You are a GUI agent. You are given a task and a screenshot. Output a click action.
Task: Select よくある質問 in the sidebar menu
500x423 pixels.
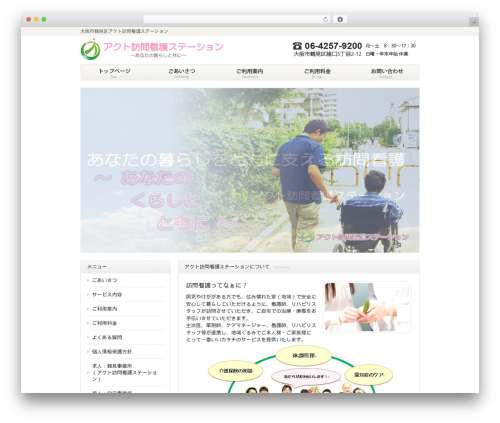pyautogui.click(x=107, y=337)
